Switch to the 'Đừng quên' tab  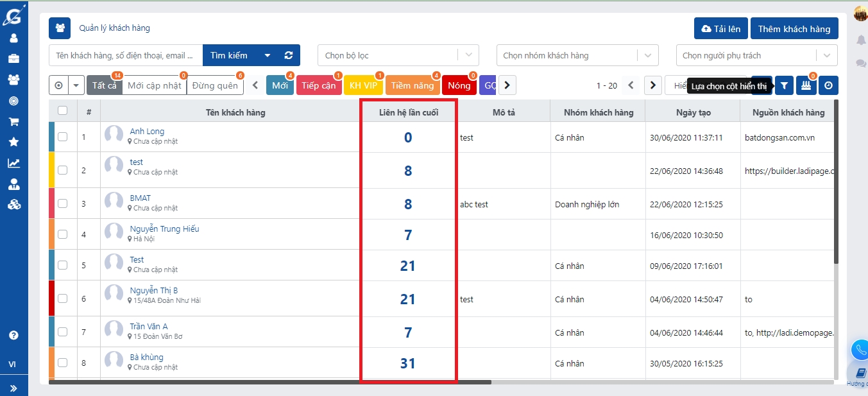[215, 85]
